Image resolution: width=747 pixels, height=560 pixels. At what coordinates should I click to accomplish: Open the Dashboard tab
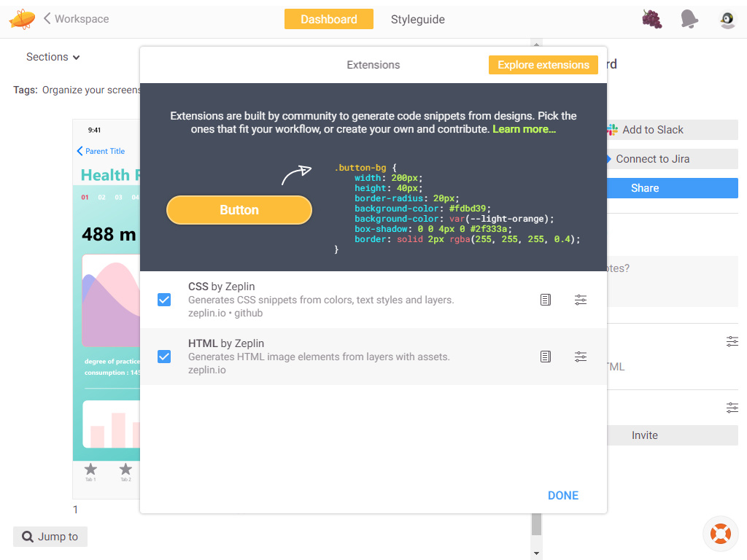click(329, 19)
